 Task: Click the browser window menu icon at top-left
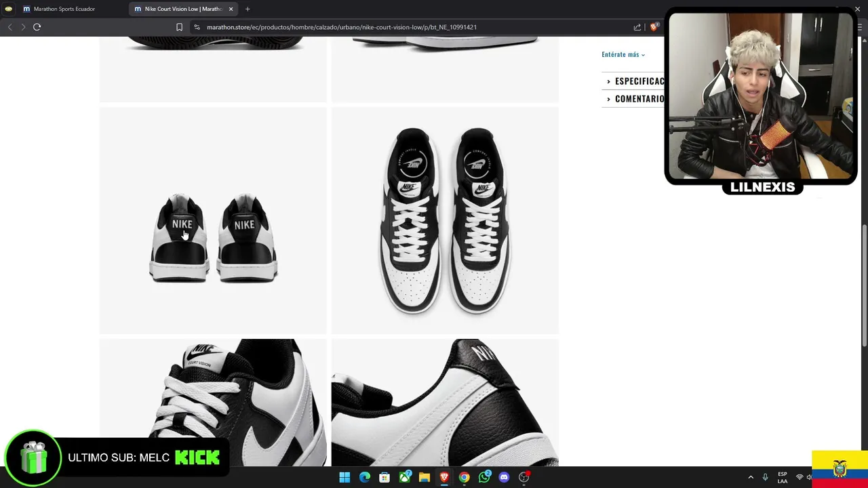click(x=8, y=9)
